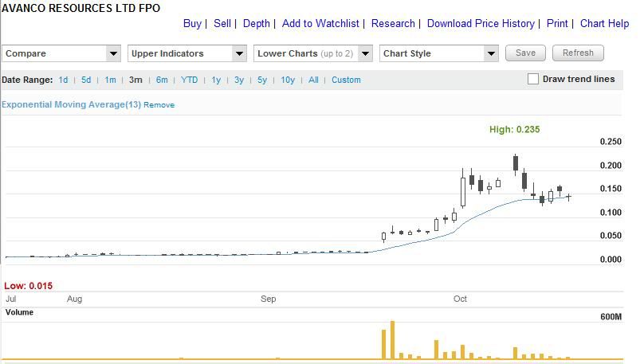Open Chart Help
Screen dimensions: 644x364
pos(604,24)
